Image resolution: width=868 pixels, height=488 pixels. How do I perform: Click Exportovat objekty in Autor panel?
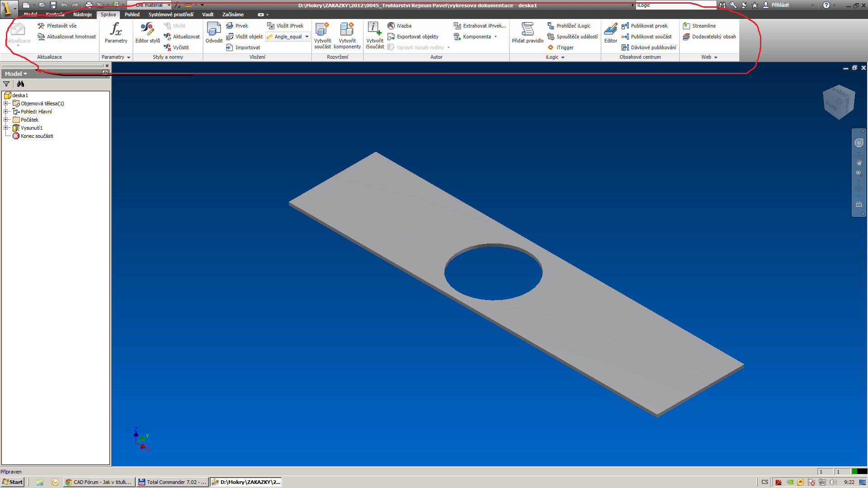[413, 37]
